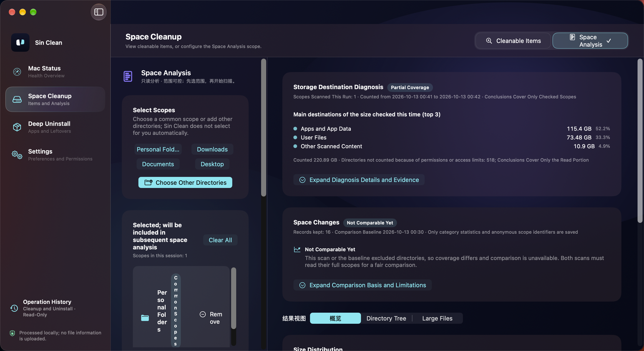Click the Remove minus-circle icon
This screenshot has width=644, height=351.
pos(203,314)
